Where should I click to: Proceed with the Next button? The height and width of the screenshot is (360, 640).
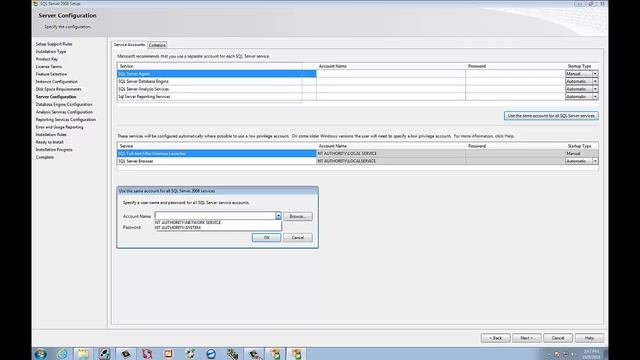[527, 338]
